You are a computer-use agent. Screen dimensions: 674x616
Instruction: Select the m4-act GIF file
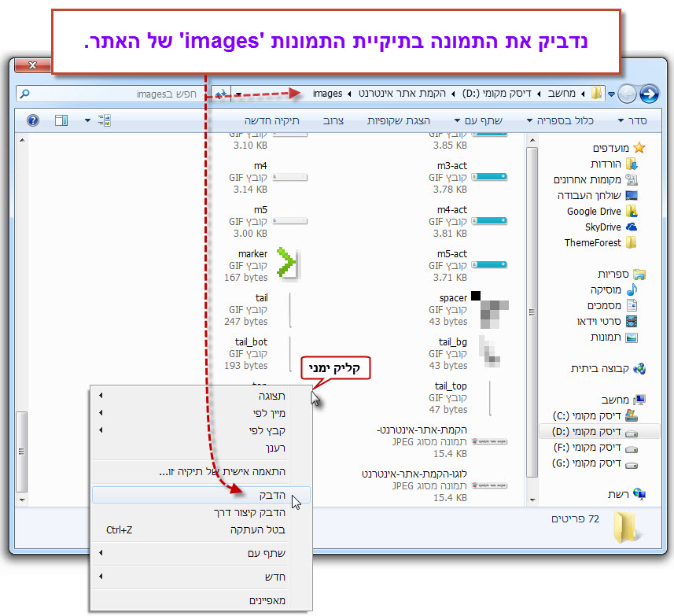[x=468, y=221]
